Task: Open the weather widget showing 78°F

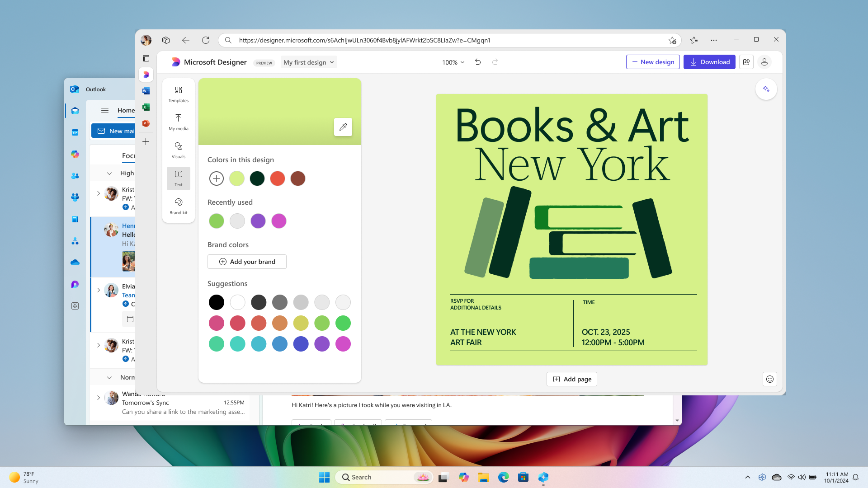Action: click(24, 477)
